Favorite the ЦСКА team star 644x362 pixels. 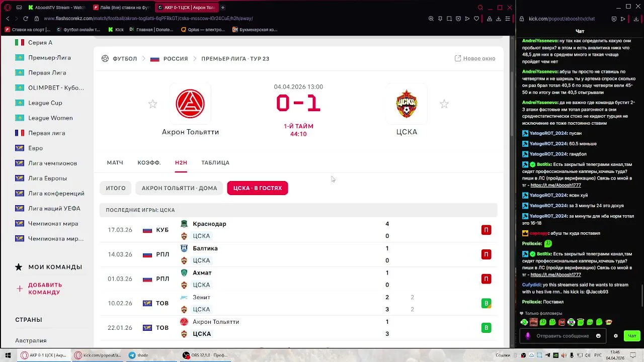tap(444, 104)
